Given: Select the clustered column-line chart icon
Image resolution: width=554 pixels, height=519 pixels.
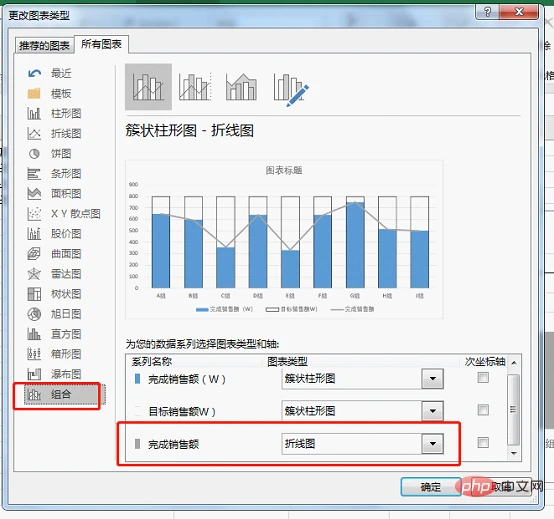Looking at the screenshot, I should tap(148, 87).
